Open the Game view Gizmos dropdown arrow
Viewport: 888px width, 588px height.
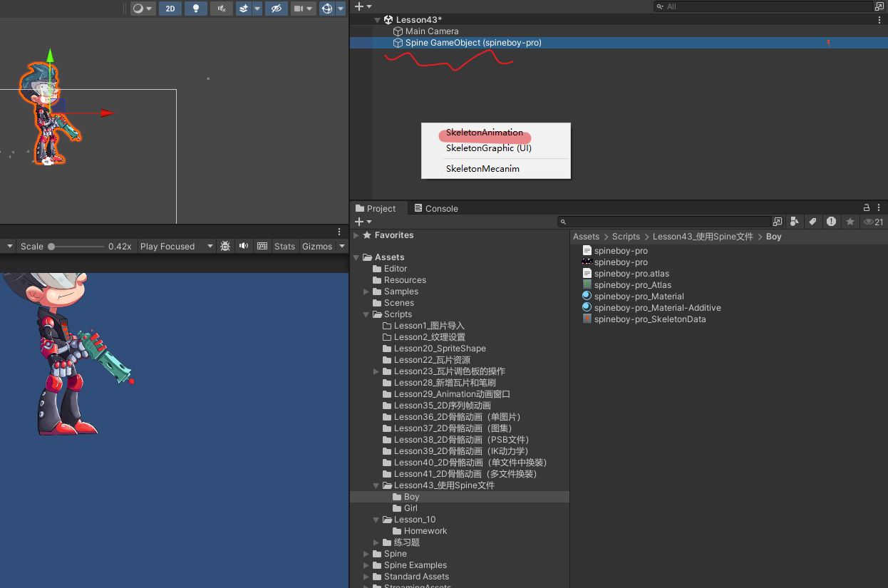click(341, 247)
